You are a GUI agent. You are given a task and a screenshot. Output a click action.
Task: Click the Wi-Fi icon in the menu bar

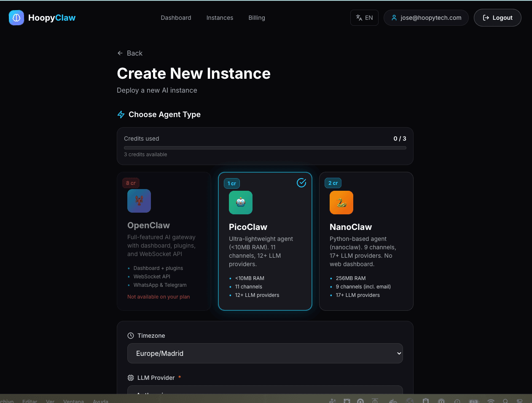490,401
